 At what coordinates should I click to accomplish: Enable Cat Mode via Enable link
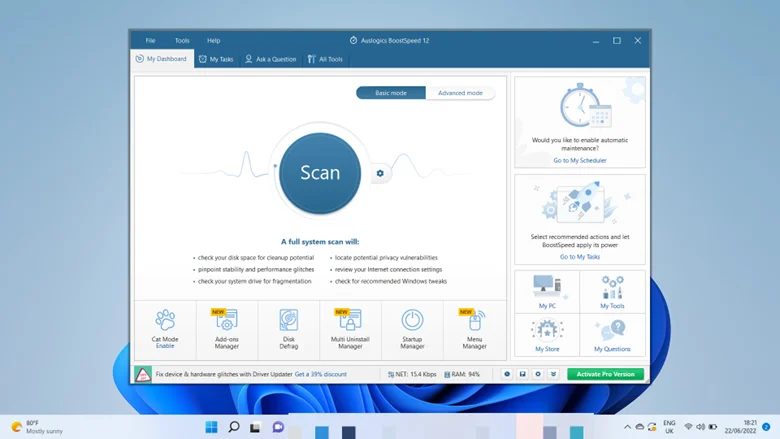tap(165, 346)
